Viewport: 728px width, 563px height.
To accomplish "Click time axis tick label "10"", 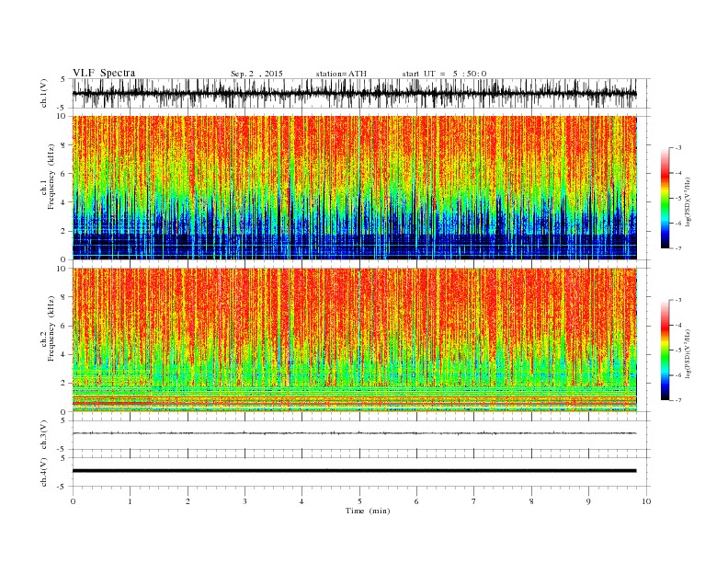I will tap(646, 501).
